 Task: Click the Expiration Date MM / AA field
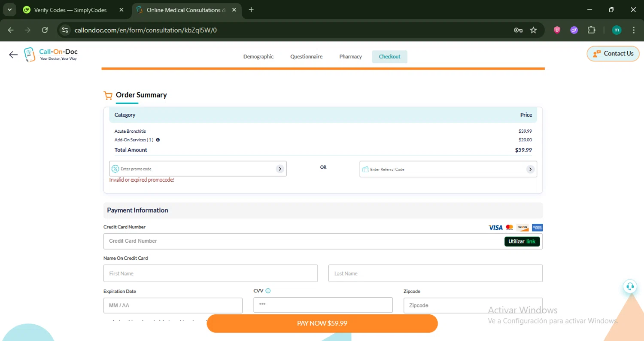point(173,305)
